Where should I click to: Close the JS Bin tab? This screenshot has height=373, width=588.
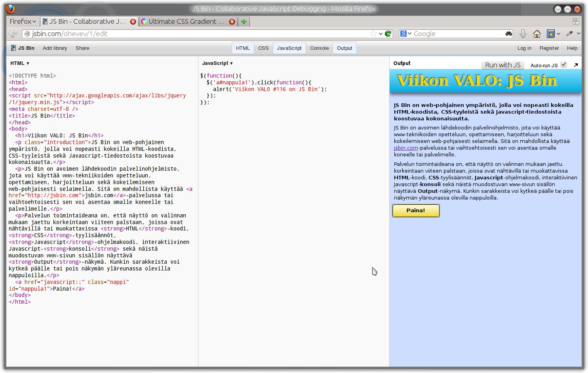133,22
